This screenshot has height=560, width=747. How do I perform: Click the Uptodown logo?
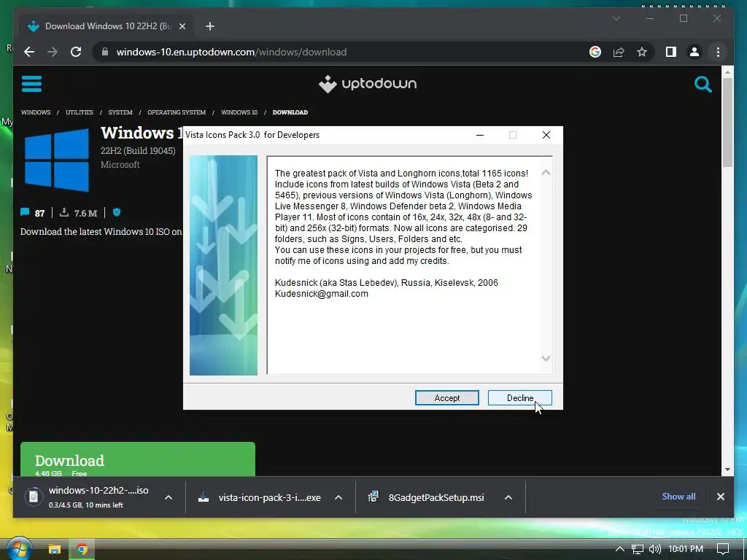click(368, 85)
